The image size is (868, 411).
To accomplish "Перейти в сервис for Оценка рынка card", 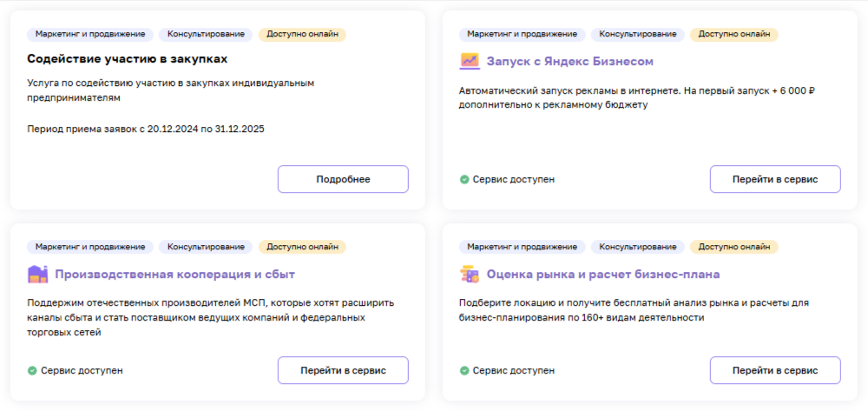I will point(775,370).
